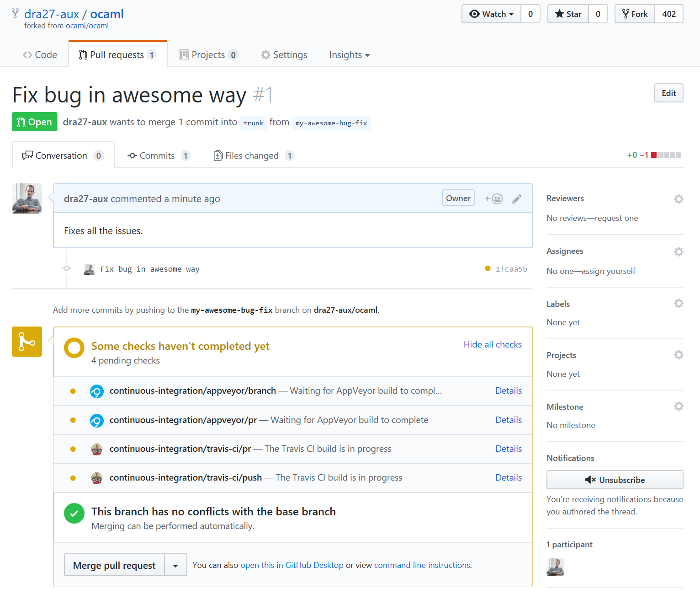Image resolution: width=700 pixels, height=594 pixels.
Task: Open the Watch dropdown
Action: coord(491,14)
